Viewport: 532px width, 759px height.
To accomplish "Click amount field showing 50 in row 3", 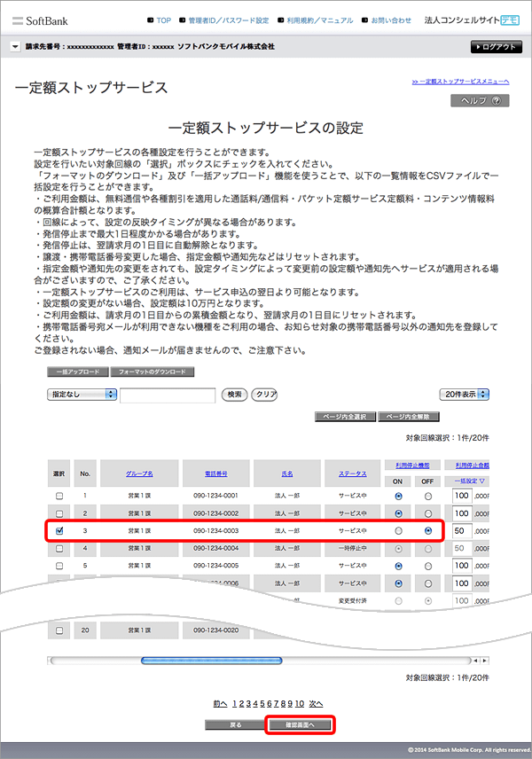I will 462,531.
